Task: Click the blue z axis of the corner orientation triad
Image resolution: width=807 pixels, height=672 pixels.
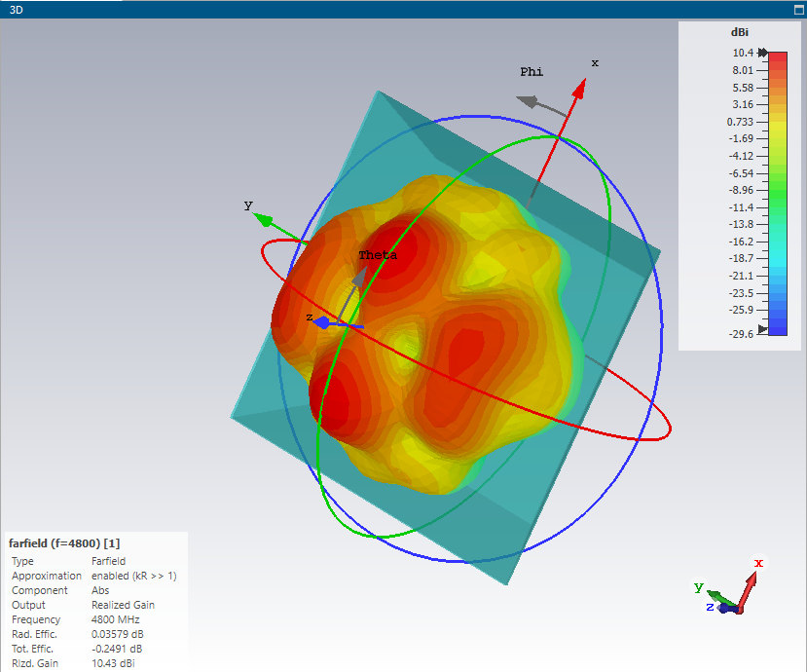Action: coord(728,609)
